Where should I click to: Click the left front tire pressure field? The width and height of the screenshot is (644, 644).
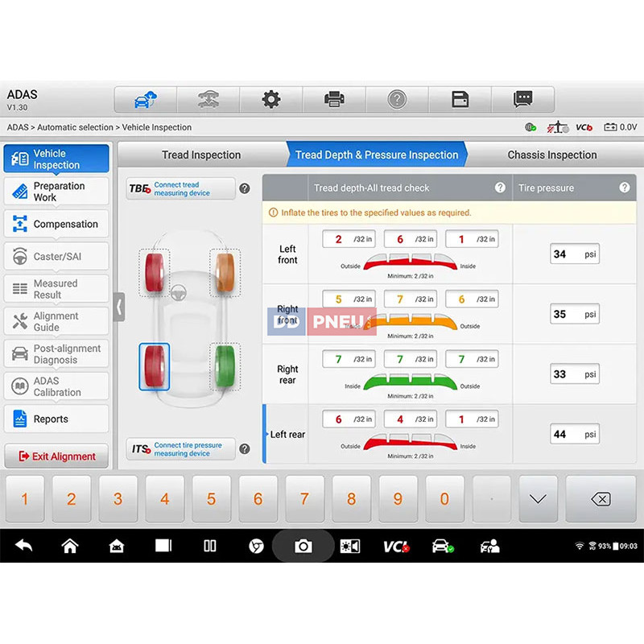(x=574, y=254)
